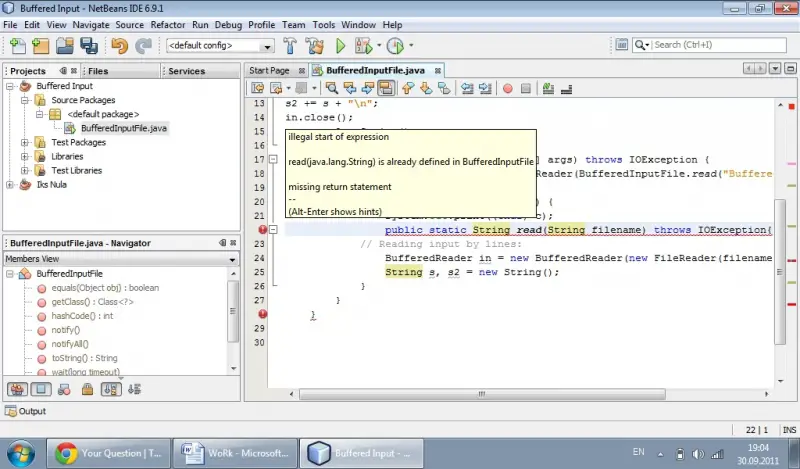Open an existing project via Open Project icon
The height and width of the screenshot is (469, 800).
pyautogui.click(x=65, y=46)
